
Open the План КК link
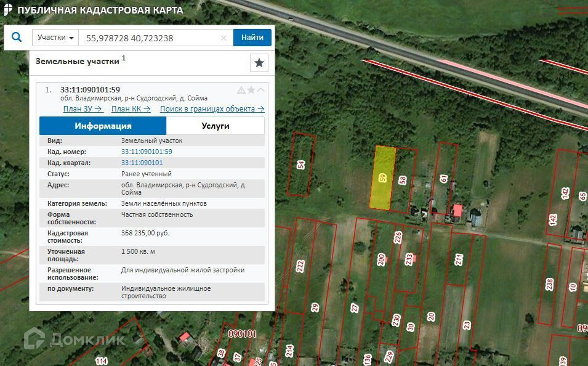(x=131, y=109)
